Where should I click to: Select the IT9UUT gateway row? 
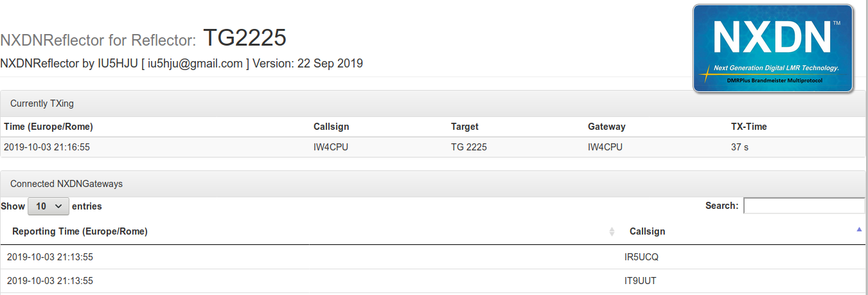pyautogui.click(x=434, y=281)
